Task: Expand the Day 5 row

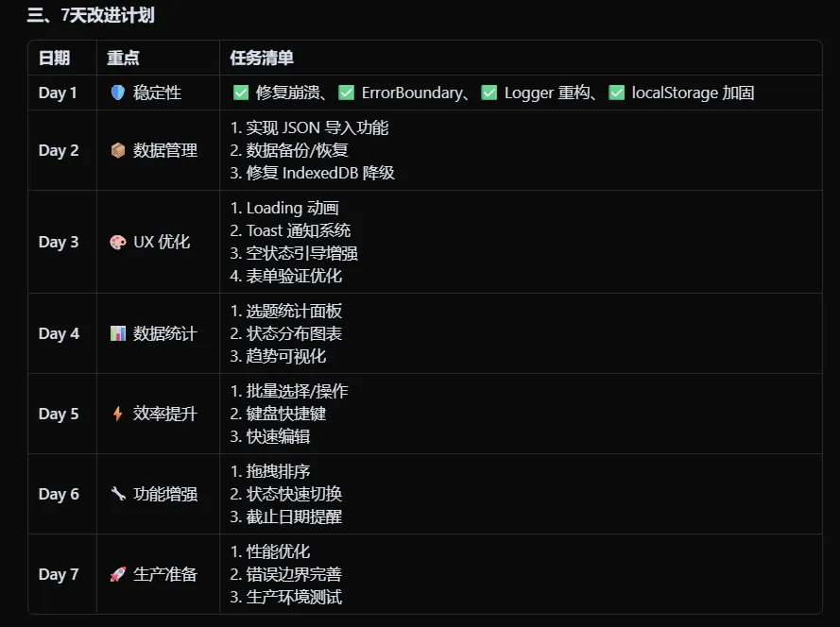Action: [x=59, y=414]
